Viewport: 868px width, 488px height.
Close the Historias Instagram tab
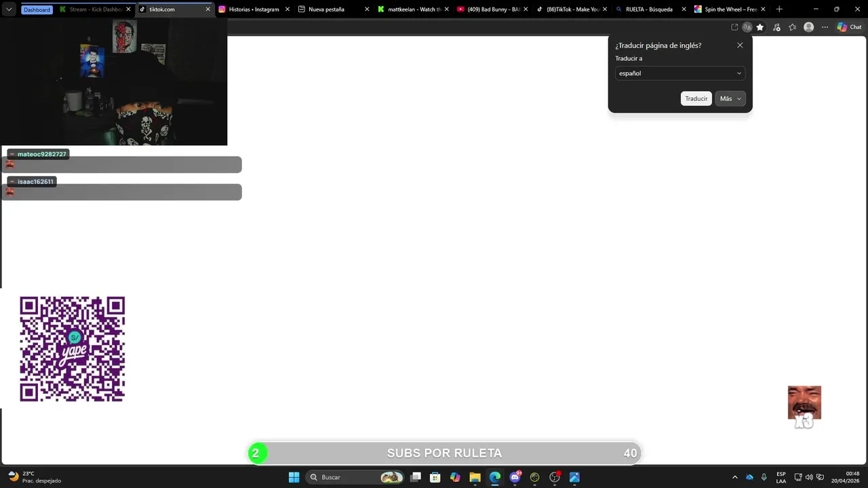pyautogui.click(x=288, y=9)
